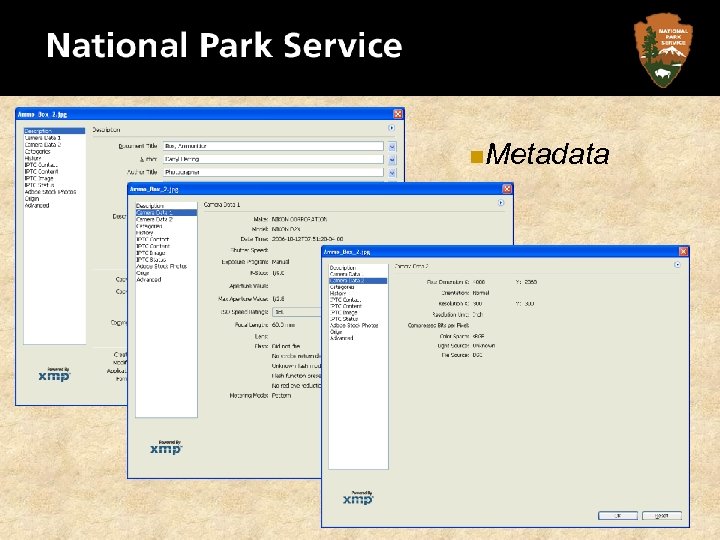Click OK in the Camera Data 2 window
Image resolution: width=720 pixels, height=540 pixels.
[618, 516]
